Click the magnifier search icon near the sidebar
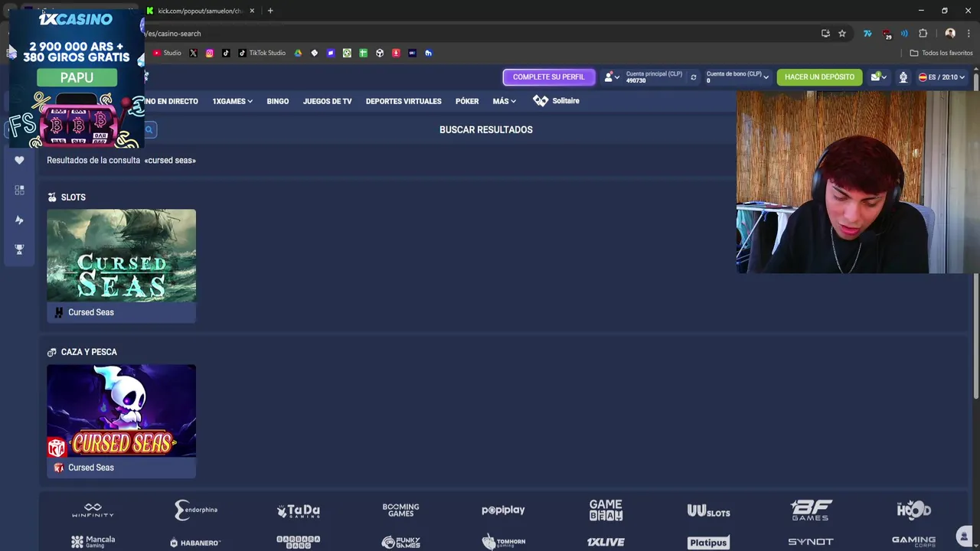The image size is (980, 551). pyautogui.click(x=149, y=130)
